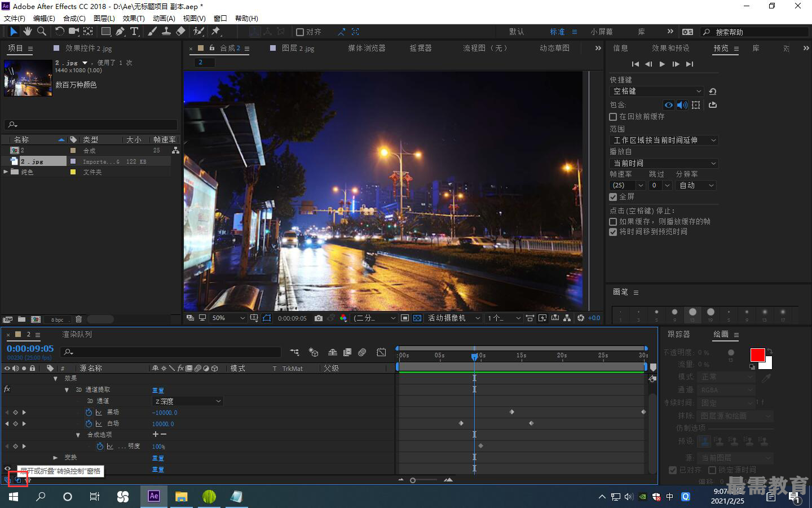
Task: Expand the 纯色 folder in project list
Action: point(6,172)
